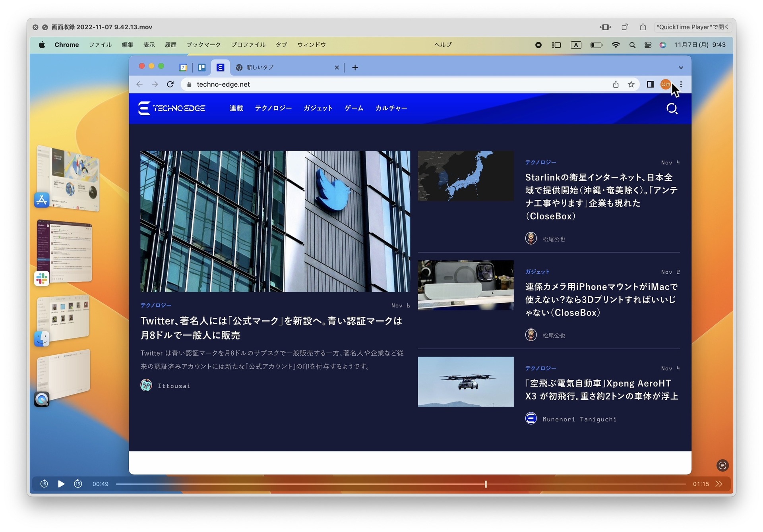Open the Chrome profile avatar
This screenshot has height=532, width=763.
665,84
